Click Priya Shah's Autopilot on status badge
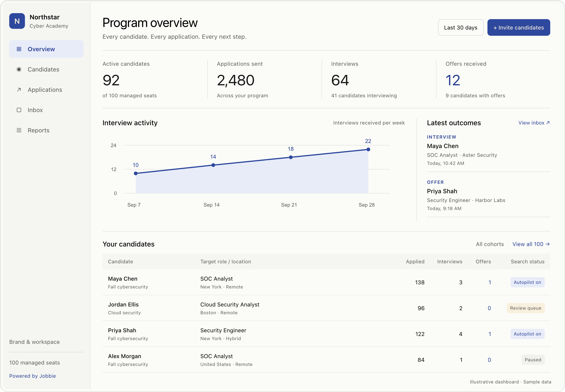This screenshot has width=565, height=392. click(x=527, y=334)
